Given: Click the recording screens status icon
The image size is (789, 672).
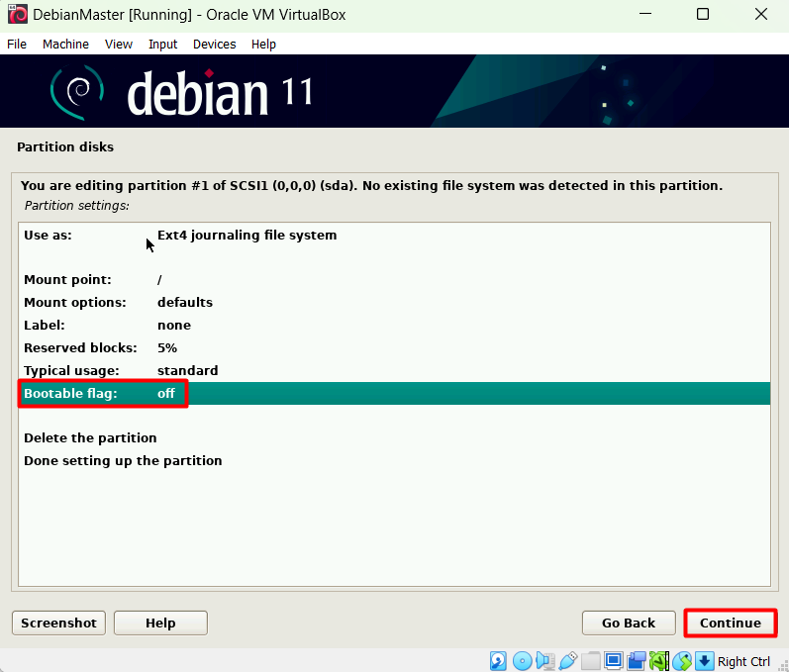Looking at the screenshot, I should pos(637,661).
